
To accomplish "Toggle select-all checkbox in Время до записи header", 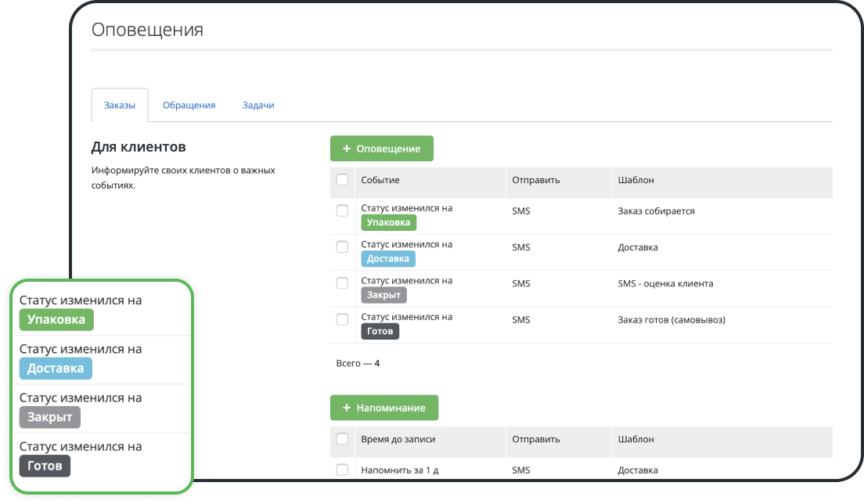I will tap(342, 439).
